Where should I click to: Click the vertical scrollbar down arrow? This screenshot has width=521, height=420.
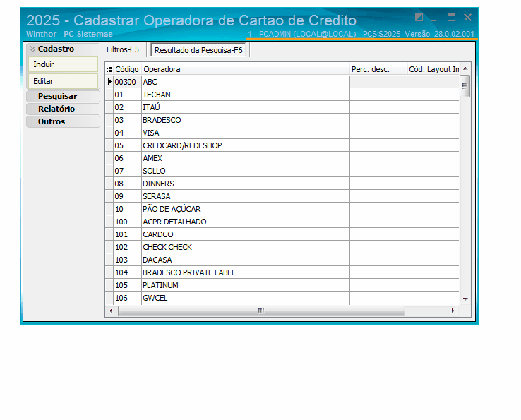coord(465,299)
